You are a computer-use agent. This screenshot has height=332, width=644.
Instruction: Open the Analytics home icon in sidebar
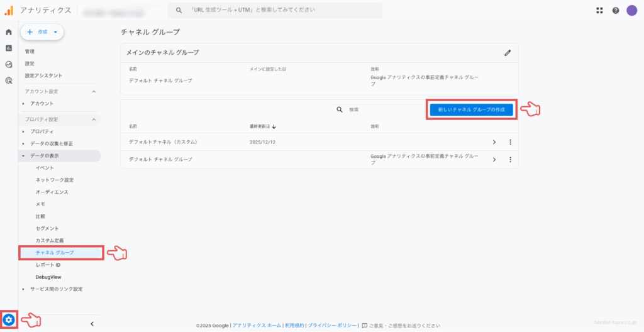(9, 32)
